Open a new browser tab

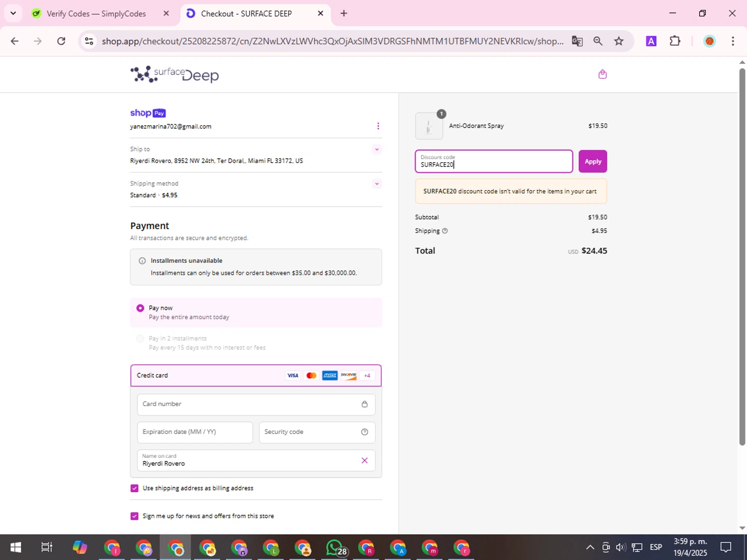click(x=344, y=13)
